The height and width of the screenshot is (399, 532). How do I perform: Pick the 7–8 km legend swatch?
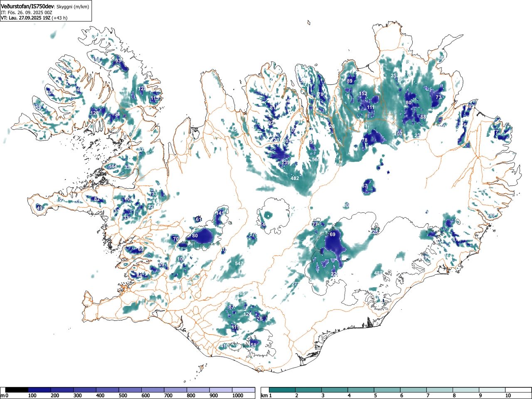coord(440,390)
